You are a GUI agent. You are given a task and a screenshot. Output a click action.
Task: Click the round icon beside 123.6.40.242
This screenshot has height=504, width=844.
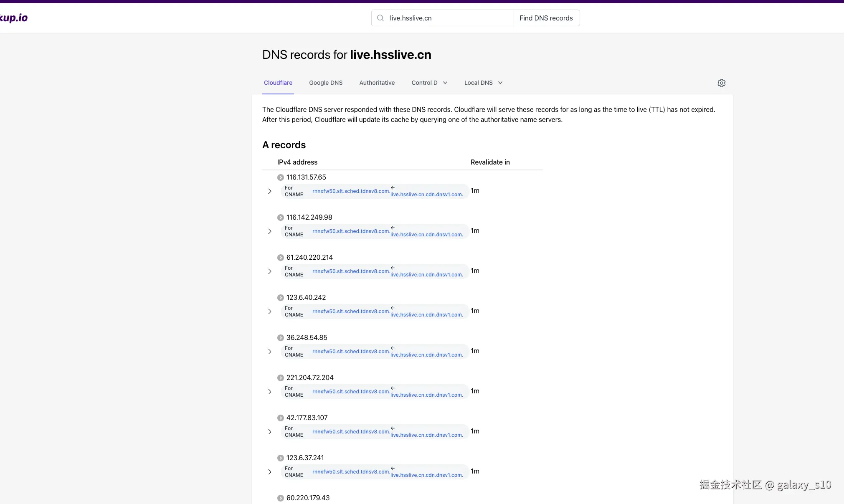coord(281,298)
